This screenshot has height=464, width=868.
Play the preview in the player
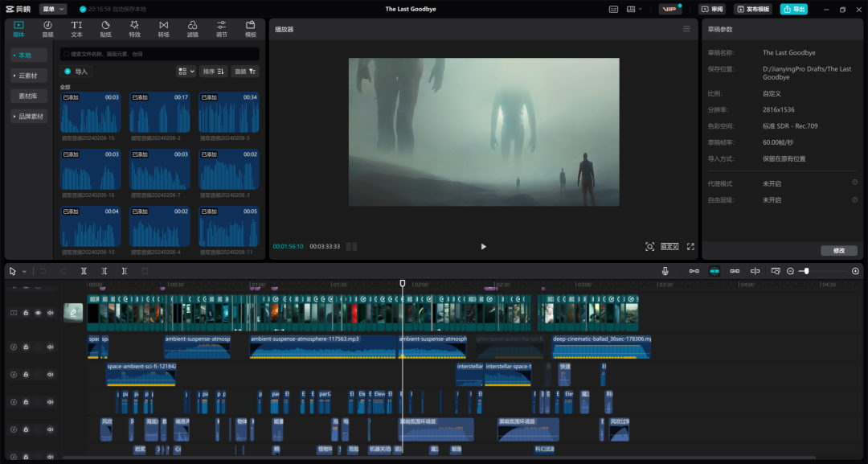[483, 246]
